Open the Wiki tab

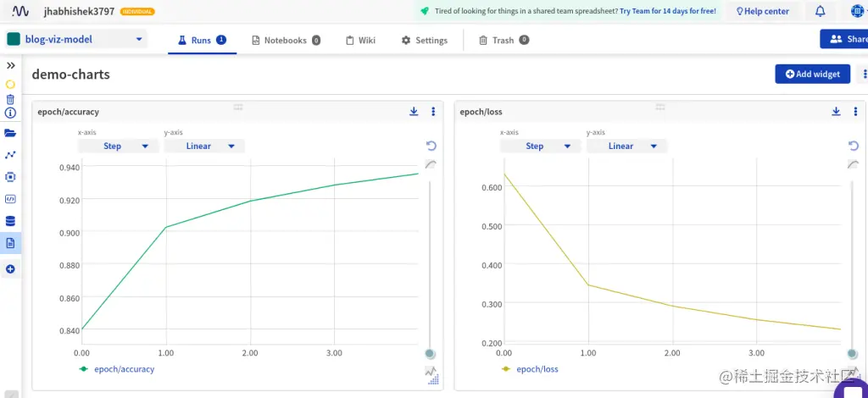pos(361,41)
